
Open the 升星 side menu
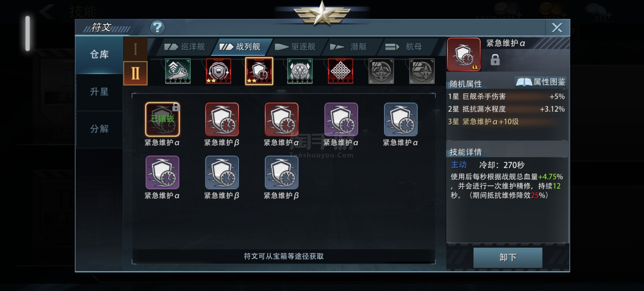pyautogui.click(x=99, y=92)
